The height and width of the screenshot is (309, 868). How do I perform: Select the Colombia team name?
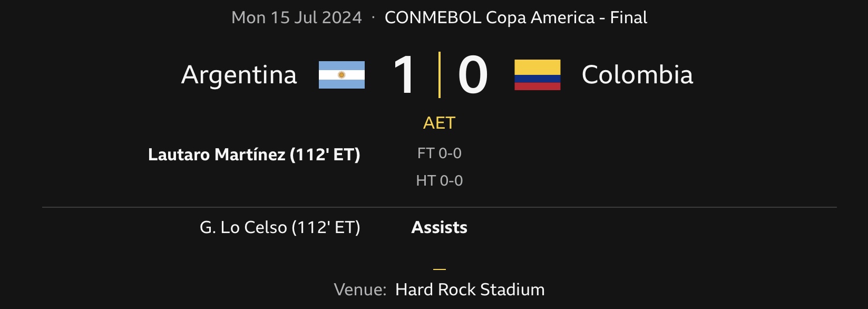(637, 75)
